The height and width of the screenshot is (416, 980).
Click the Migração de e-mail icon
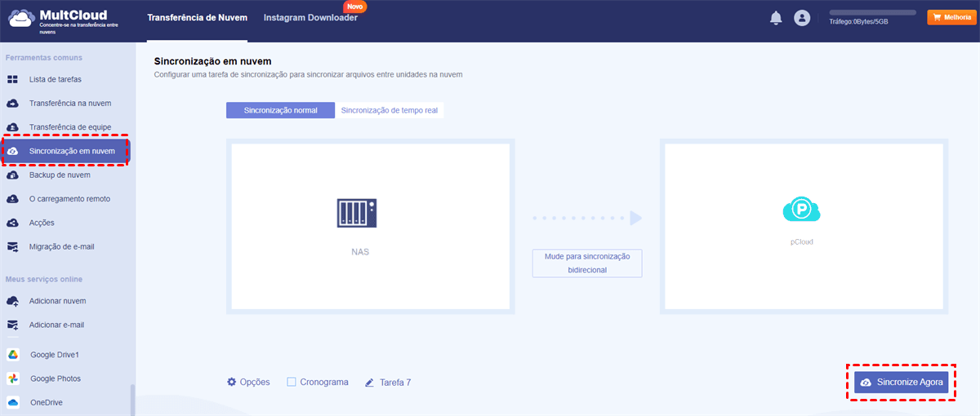12,246
